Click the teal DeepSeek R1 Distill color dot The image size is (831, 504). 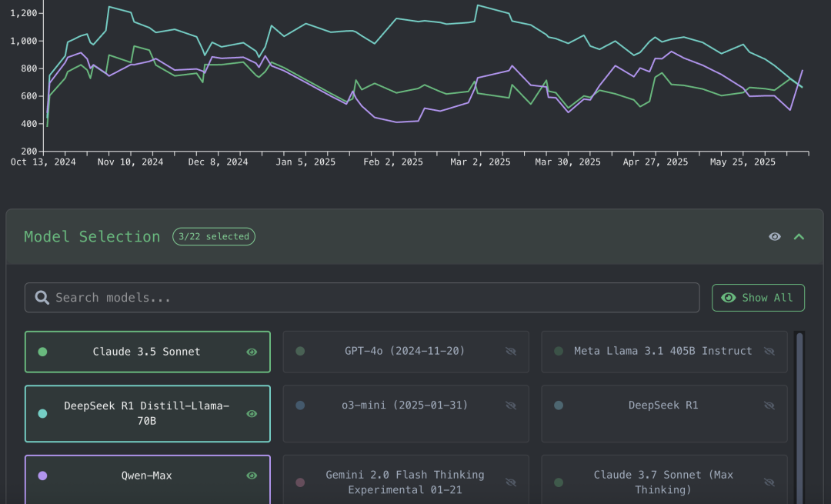coord(43,414)
